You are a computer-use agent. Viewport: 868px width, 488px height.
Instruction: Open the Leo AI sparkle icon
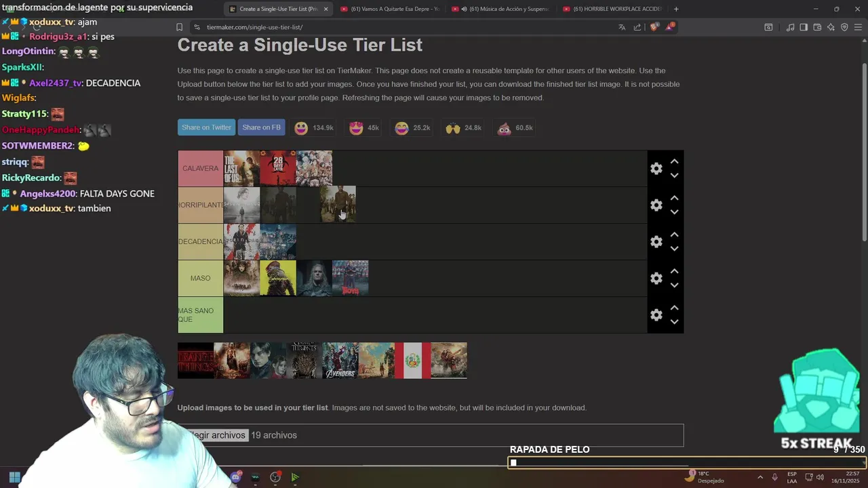pos(831,27)
